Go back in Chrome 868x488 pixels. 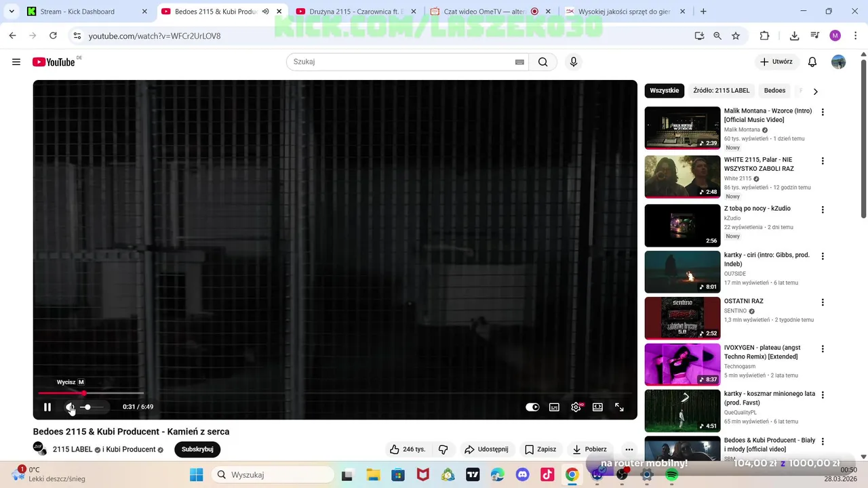point(13,36)
